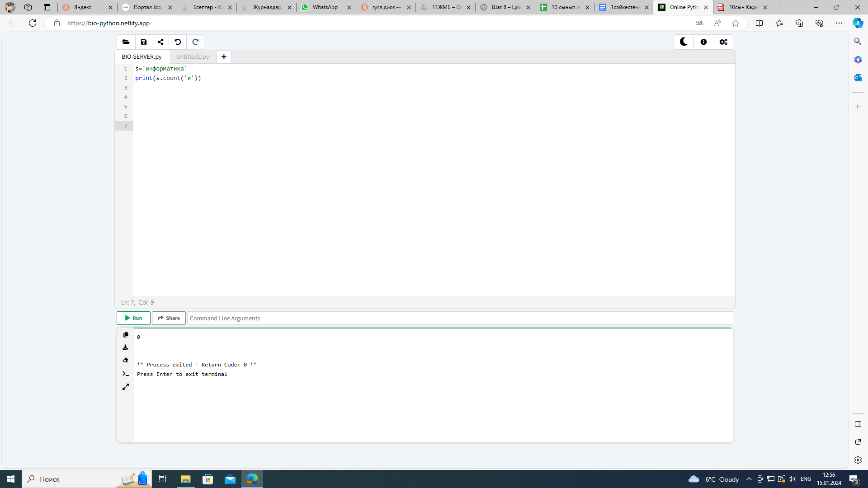Undo the last edit
868x488 pixels.
pyautogui.click(x=178, y=42)
